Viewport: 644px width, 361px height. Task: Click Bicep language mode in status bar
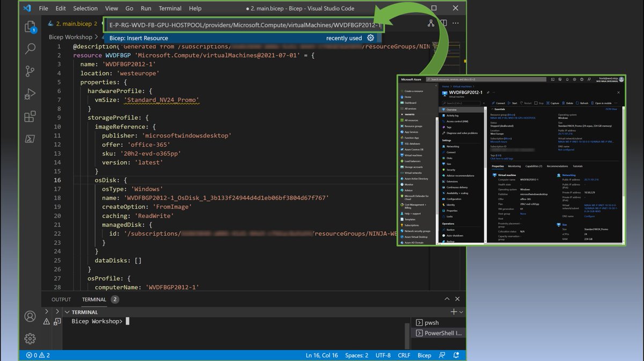coord(425,355)
